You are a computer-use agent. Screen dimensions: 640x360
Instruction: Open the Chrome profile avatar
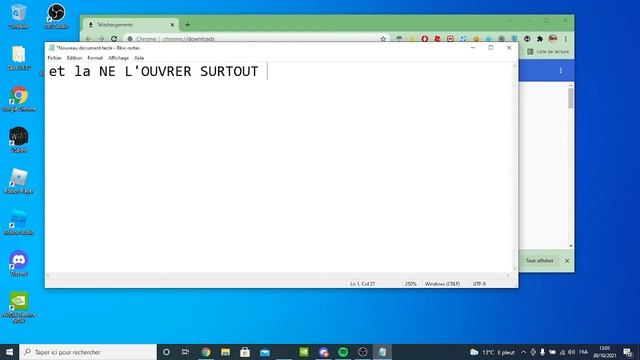point(553,38)
